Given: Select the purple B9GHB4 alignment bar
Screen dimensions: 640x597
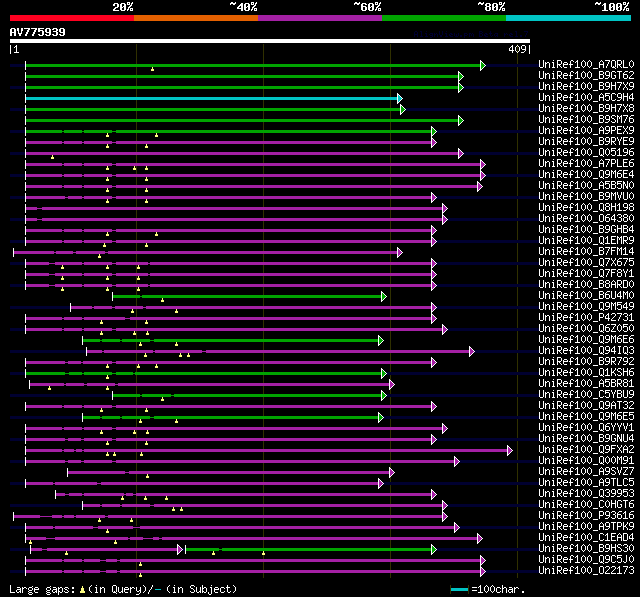Looking at the screenshot, I should pos(229,231).
